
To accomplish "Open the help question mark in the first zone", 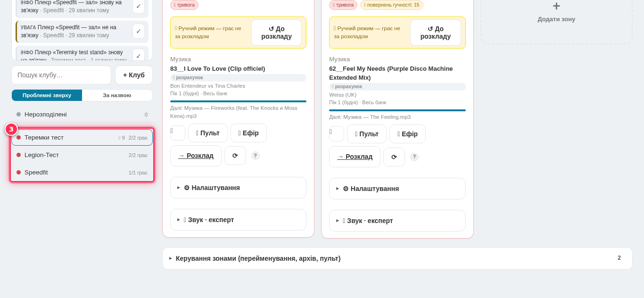I will click(x=256, y=156).
